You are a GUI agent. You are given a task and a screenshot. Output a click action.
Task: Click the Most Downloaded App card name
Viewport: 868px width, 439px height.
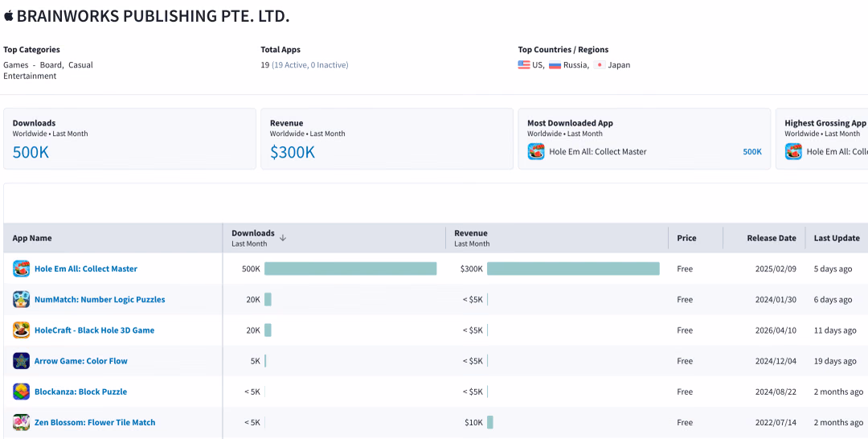(x=598, y=152)
